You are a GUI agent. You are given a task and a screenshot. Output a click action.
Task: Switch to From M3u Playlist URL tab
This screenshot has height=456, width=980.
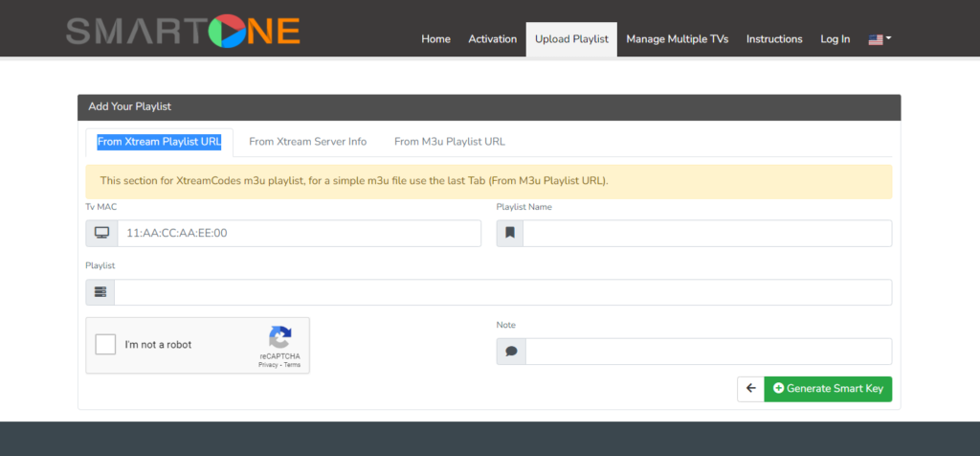click(x=450, y=142)
